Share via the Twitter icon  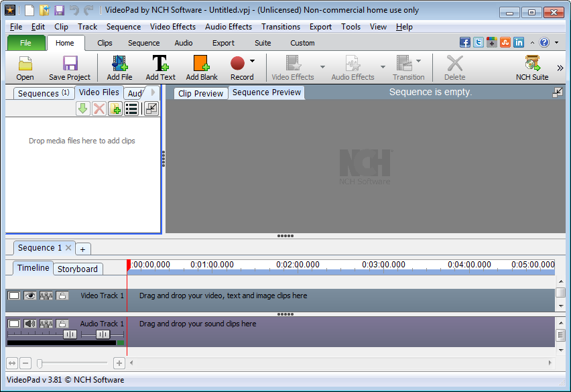(x=478, y=43)
